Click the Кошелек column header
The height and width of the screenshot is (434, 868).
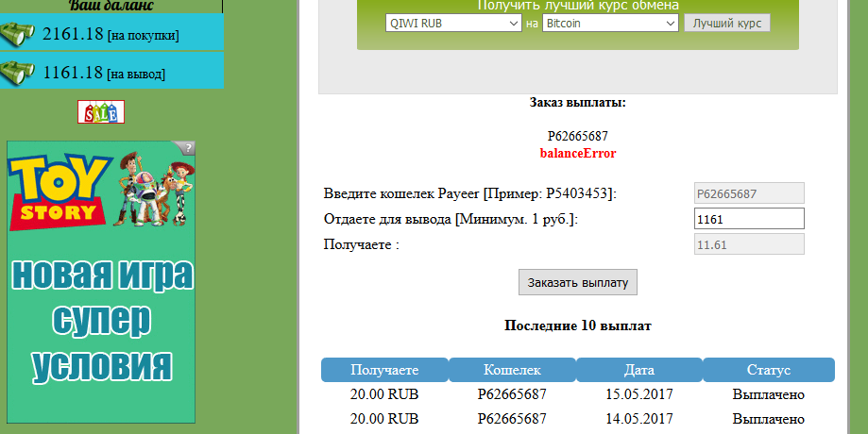point(512,370)
